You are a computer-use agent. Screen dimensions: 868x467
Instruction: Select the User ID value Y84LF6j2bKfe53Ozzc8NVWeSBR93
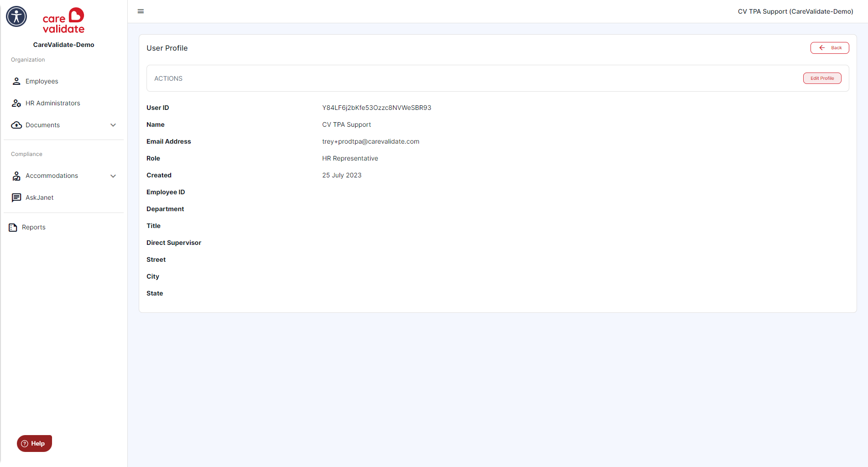coord(376,108)
